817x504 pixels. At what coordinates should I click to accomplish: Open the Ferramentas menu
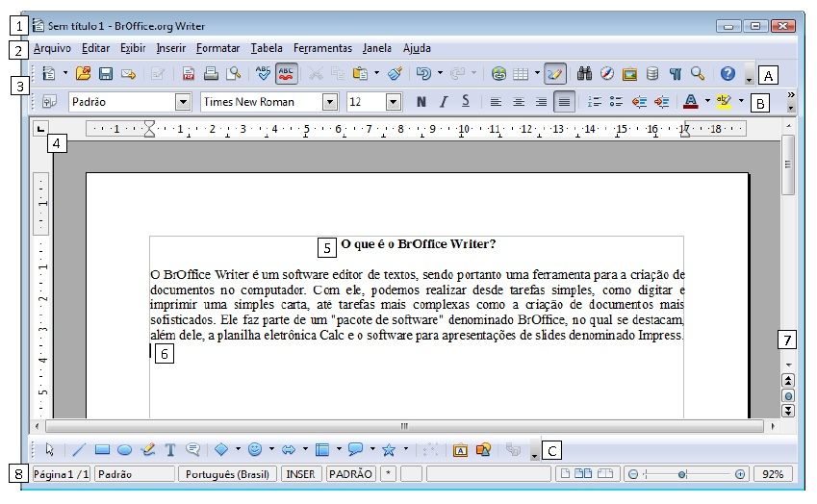pos(322,48)
